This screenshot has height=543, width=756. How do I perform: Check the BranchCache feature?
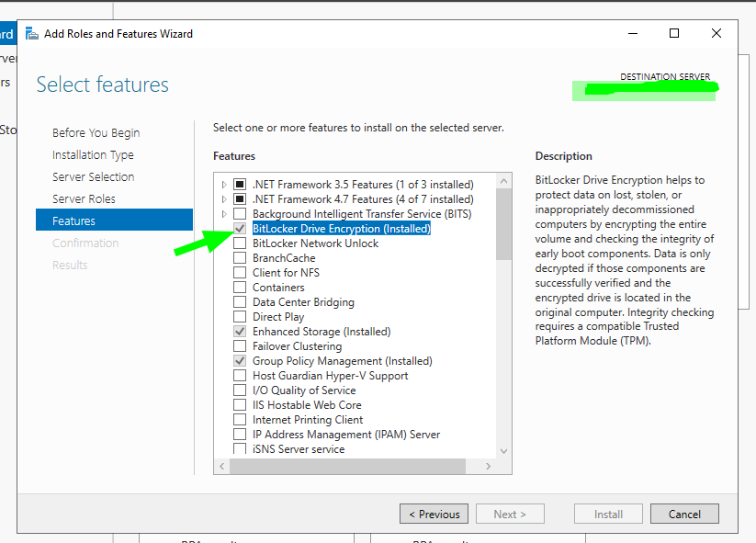(240, 257)
